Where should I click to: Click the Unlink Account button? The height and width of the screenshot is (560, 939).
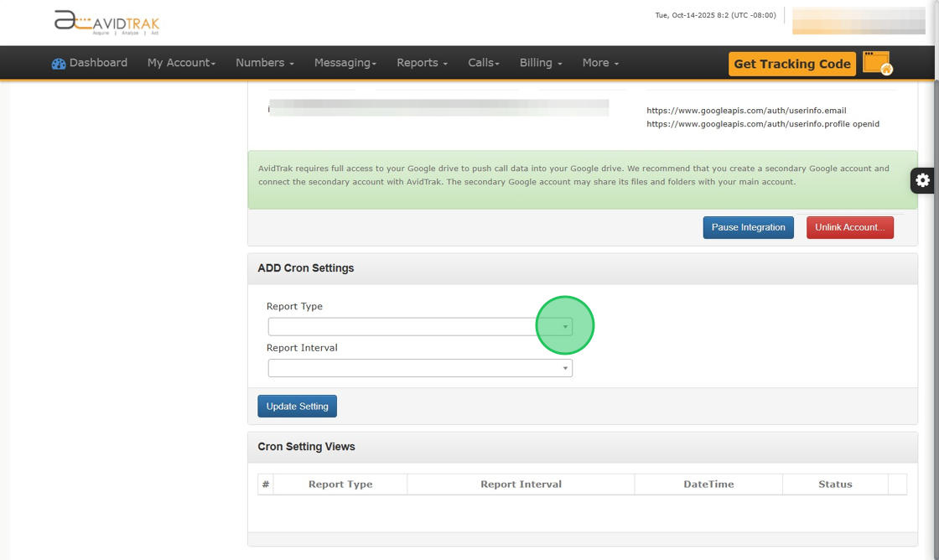850,227
